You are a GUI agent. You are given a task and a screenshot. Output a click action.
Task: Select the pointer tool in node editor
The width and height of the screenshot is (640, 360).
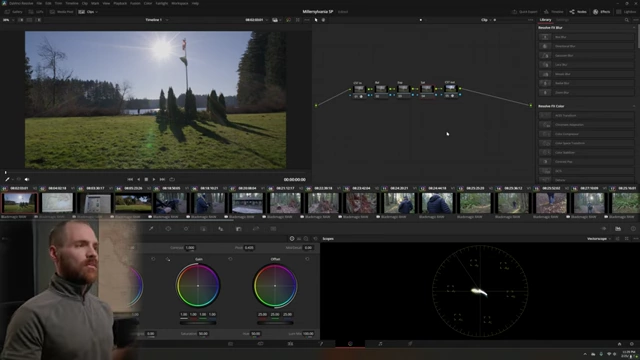coord(316,20)
